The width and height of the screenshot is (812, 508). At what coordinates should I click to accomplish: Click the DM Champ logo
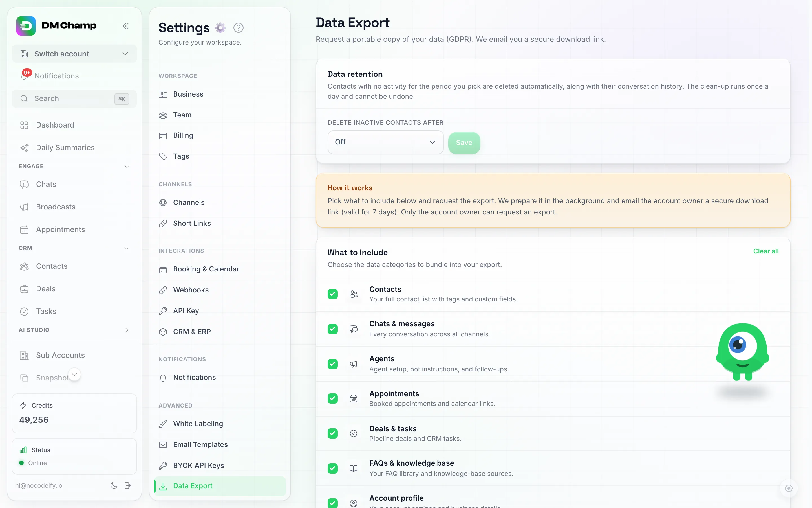click(x=56, y=25)
